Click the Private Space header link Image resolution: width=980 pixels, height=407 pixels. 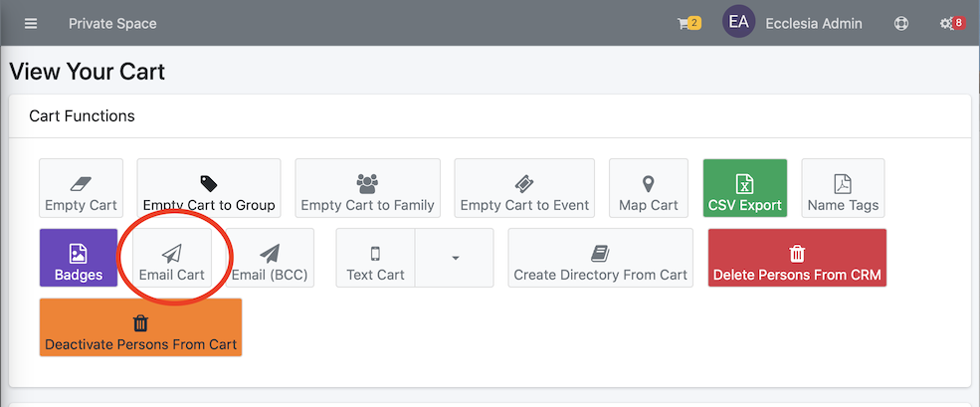click(112, 24)
